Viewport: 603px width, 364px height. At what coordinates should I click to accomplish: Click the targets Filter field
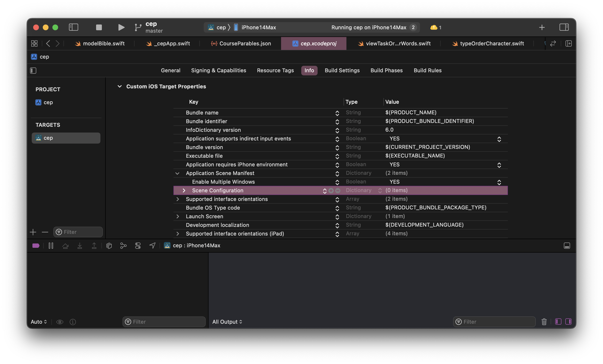point(78,232)
